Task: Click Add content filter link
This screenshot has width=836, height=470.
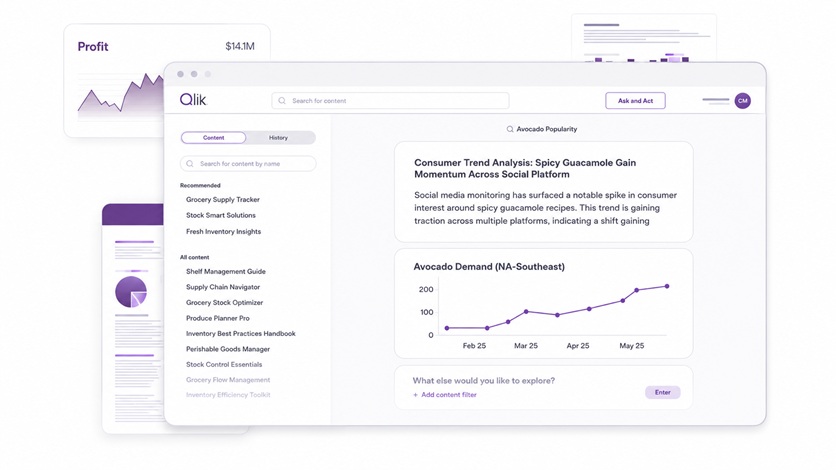Action: 449,395
